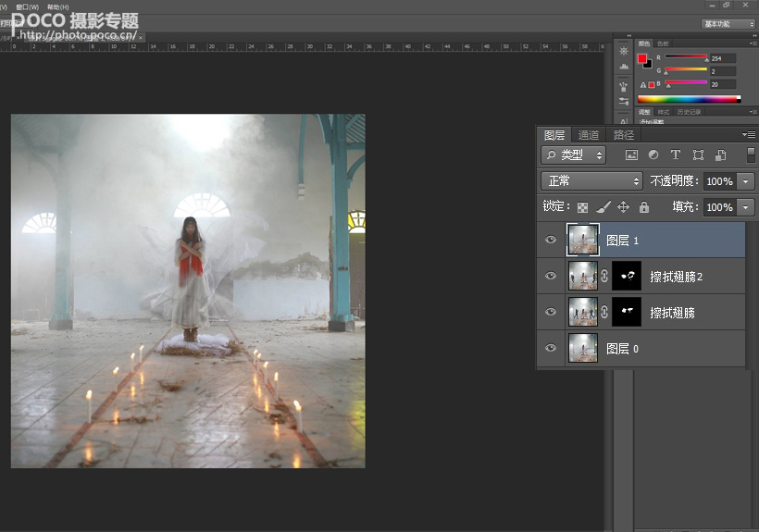The width and height of the screenshot is (759, 532).
Task: Open the 帮助(H) menu
Action: 57,6
